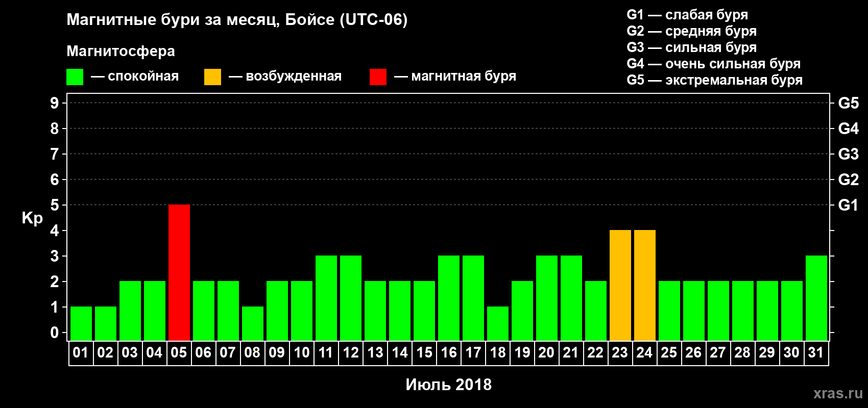The image size is (868, 408).
Task: Click date label 17 on the axis
Action: click(x=473, y=352)
